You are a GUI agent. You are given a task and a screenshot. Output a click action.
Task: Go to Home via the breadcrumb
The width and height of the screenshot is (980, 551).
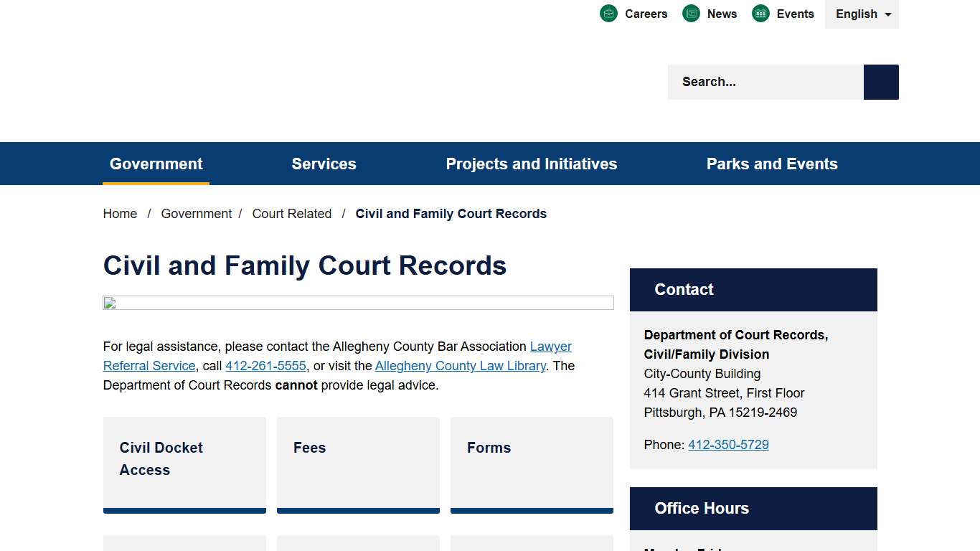[120, 213]
